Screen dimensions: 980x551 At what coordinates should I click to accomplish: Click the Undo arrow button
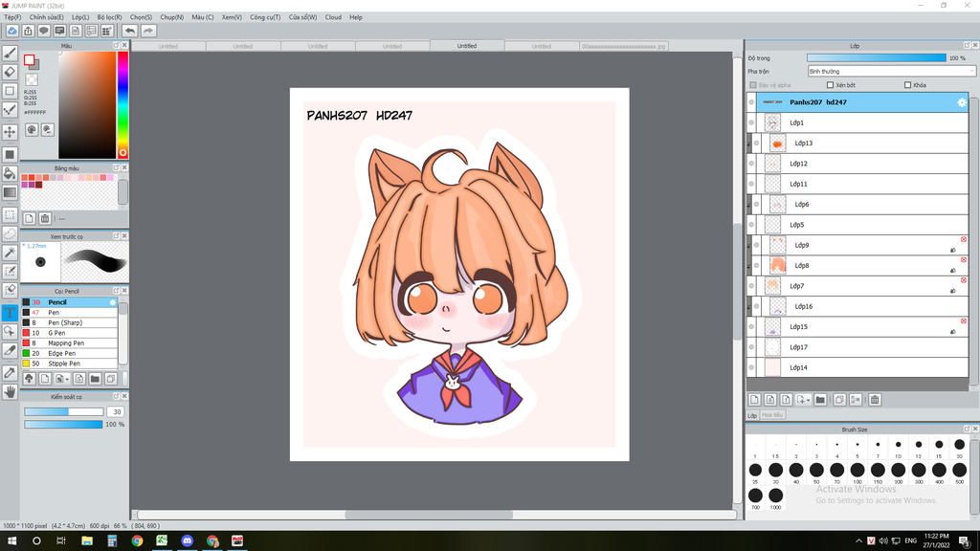(x=129, y=31)
